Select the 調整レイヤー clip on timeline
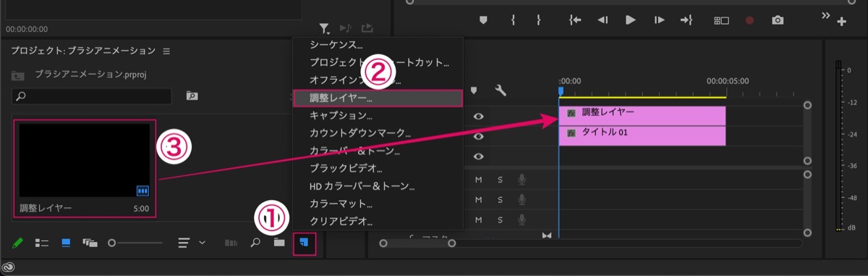 click(642, 115)
